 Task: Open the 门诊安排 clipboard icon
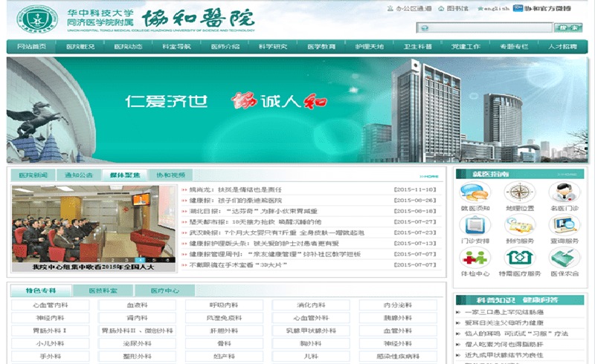(x=475, y=226)
